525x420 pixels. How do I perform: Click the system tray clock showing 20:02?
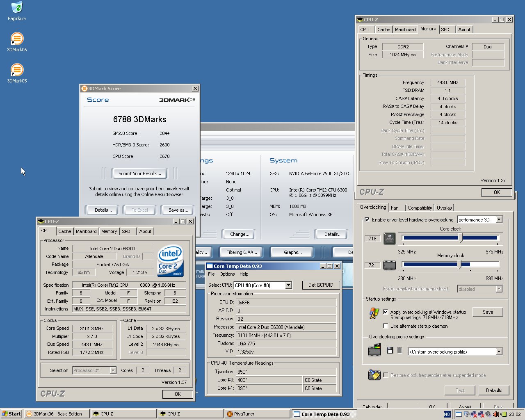[515, 414]
